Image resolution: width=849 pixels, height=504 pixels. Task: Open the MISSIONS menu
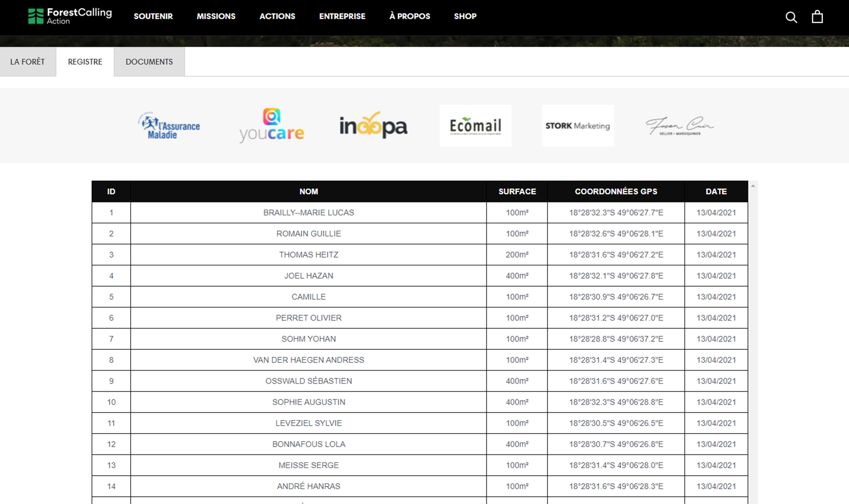pyautogui.click(x=216, y=16)
